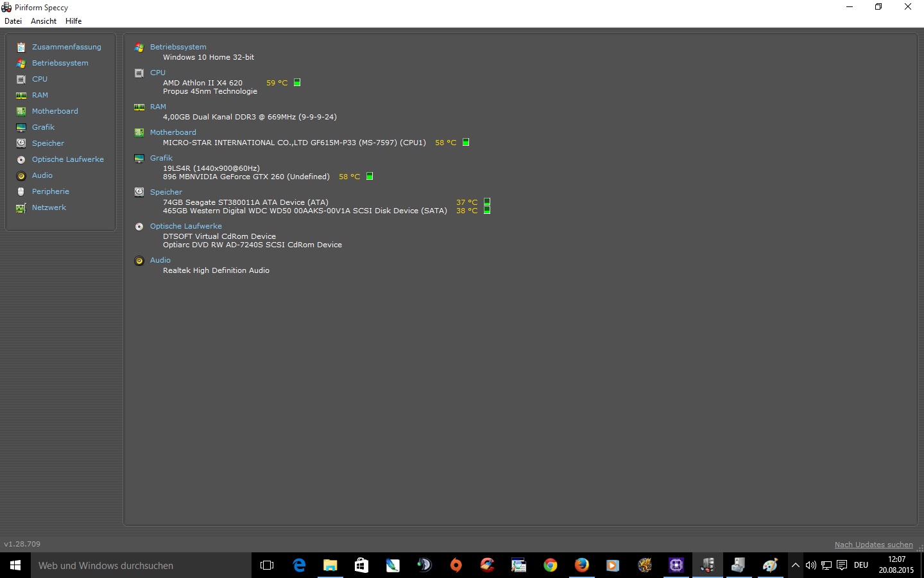Open the Datei menu

(x=13, y=21)
